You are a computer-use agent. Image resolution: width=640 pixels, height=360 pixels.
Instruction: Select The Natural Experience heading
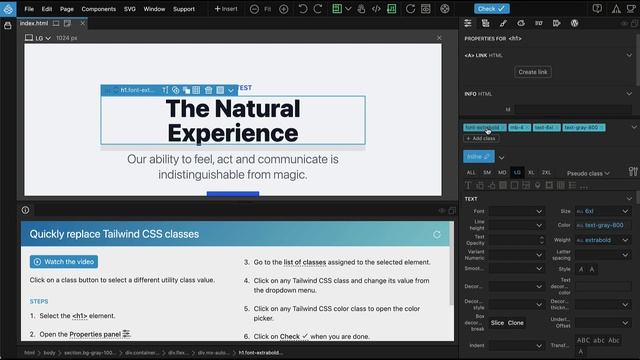pos(233,120)
